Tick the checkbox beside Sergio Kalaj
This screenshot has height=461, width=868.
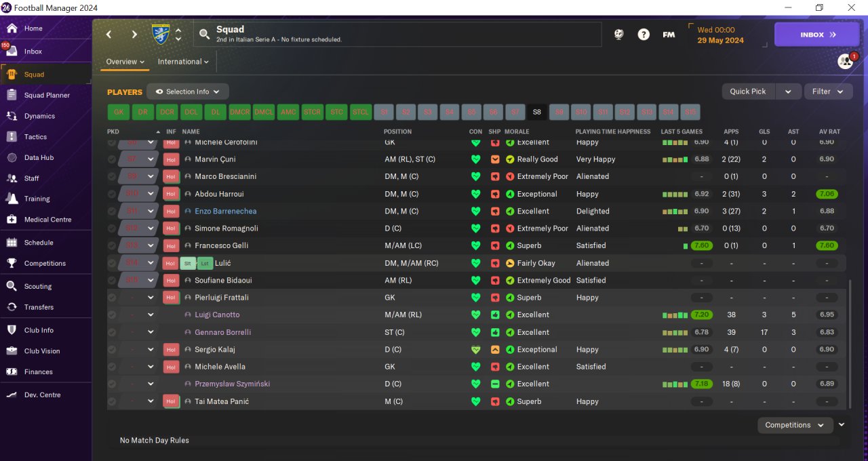click(112, 349)
